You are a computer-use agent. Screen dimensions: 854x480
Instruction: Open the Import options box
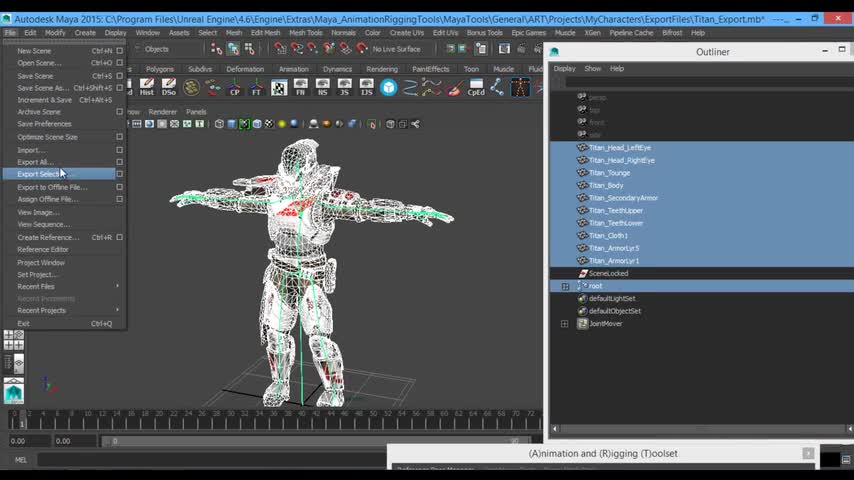tap(120, 150)
